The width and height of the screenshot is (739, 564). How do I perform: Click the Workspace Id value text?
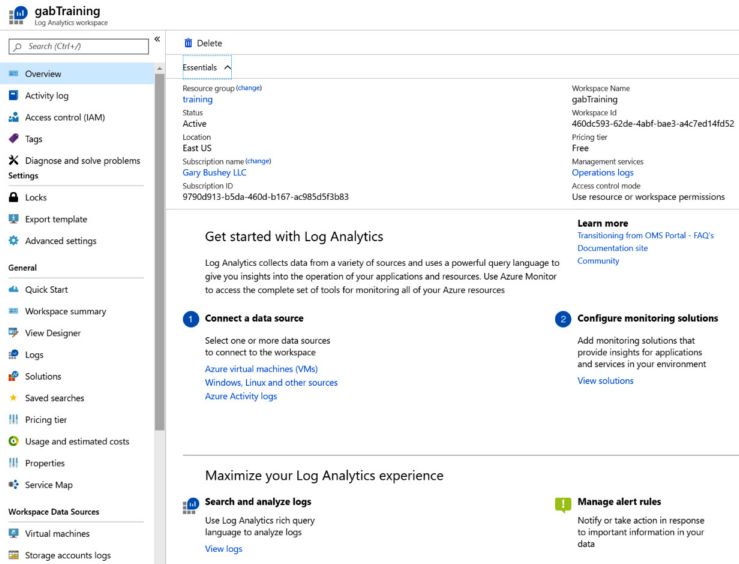click(x=653, y=123)
